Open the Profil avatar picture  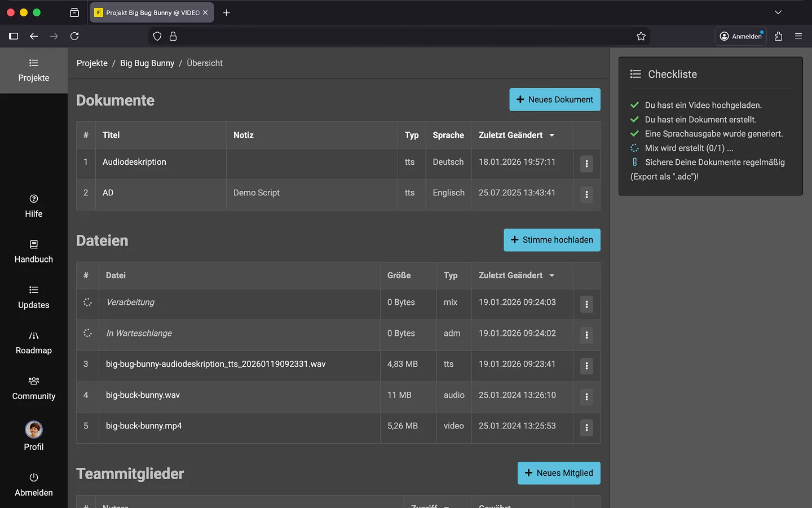[34, 430]
